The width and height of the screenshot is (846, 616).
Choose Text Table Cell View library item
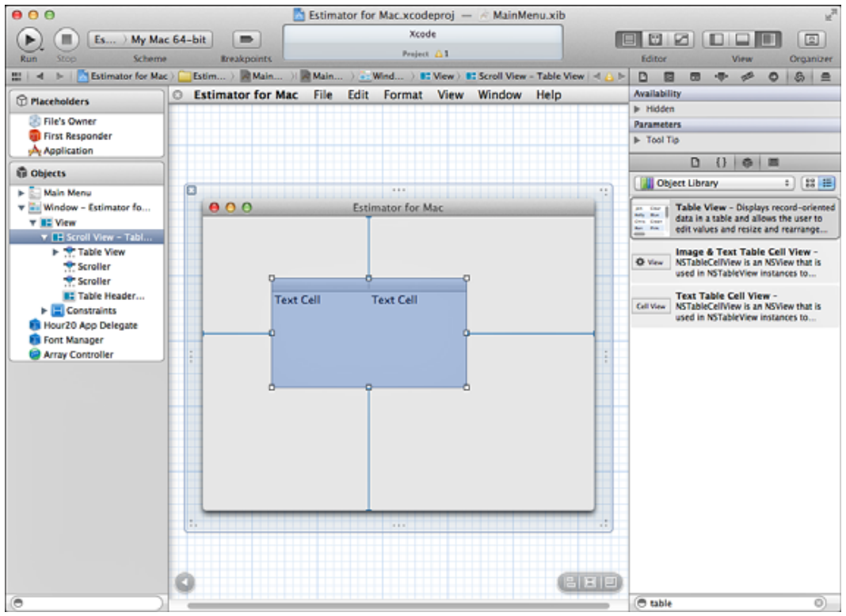click(x=734, y=306)
